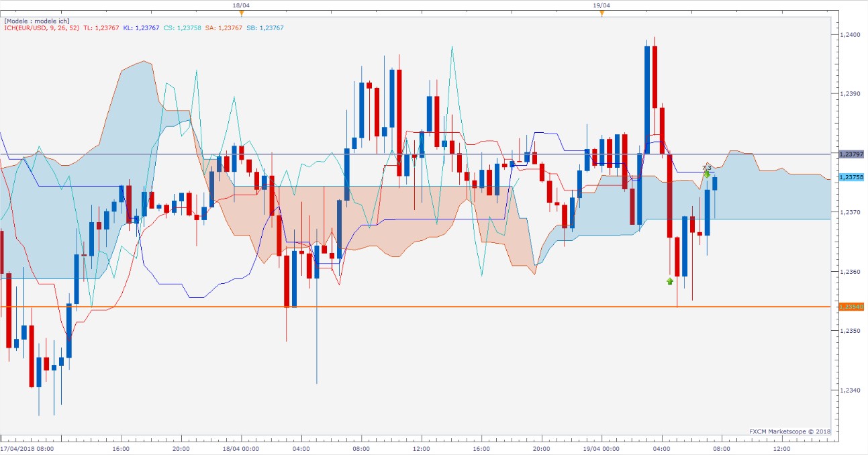The width and height of the screenshot is (868, 455).
Task: Click the 17/04/2018 08:00 time axis label
Action: 27,448
